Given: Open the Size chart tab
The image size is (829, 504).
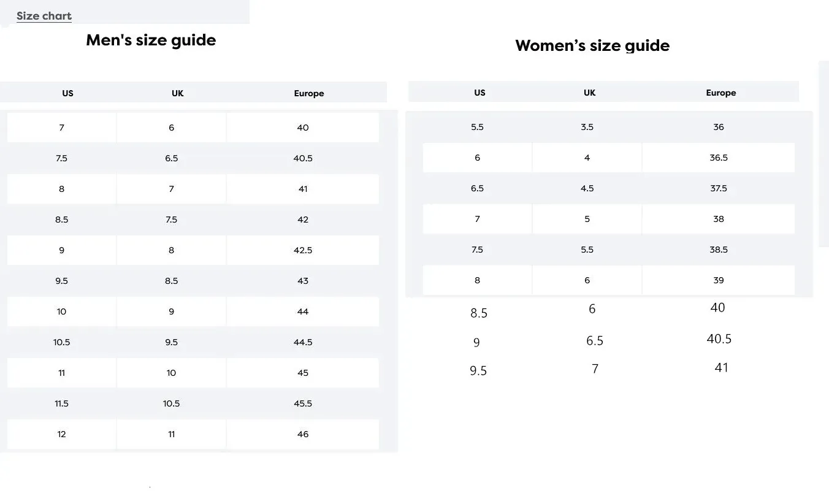Looking at the screenshot, I should 44,16.
